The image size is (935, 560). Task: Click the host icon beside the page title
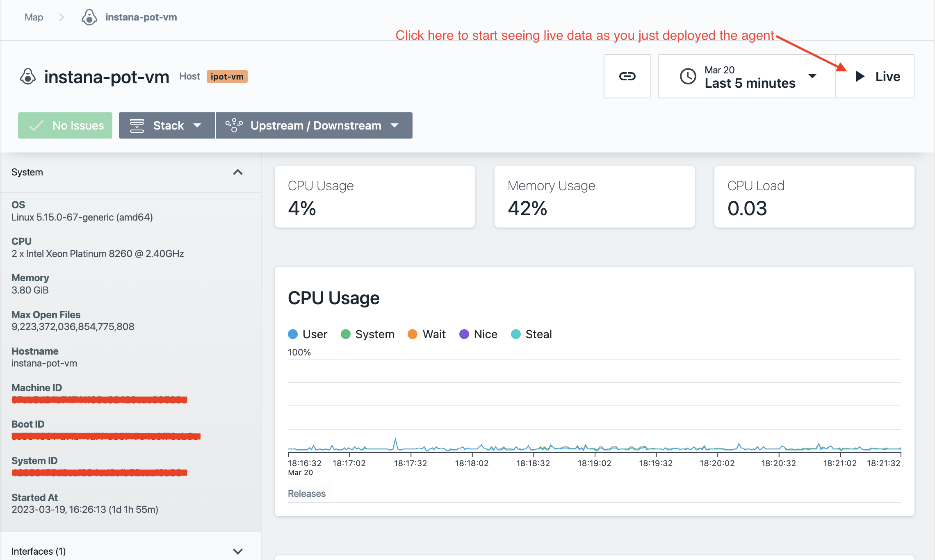(28, 77)
